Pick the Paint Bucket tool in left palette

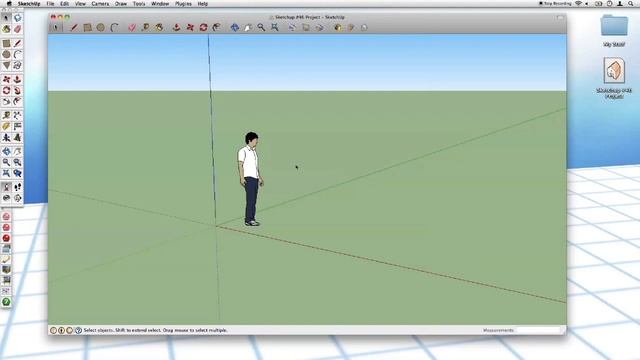click(6, 29)
